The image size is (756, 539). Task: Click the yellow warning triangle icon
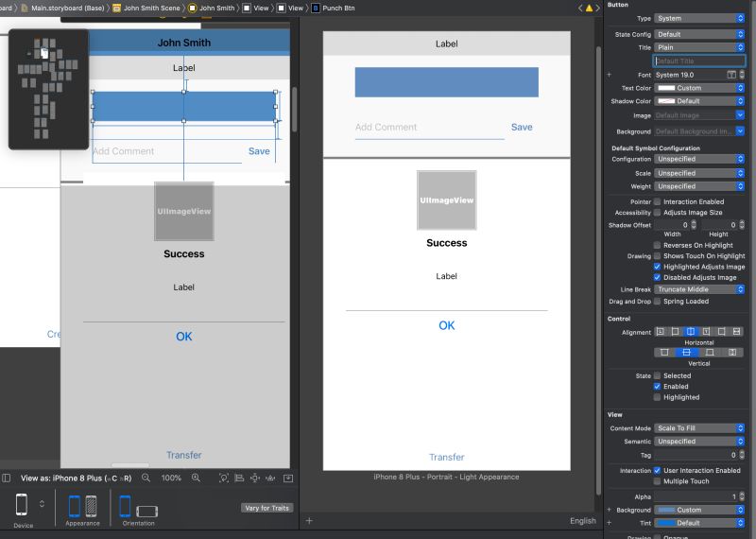click(589, 8)
